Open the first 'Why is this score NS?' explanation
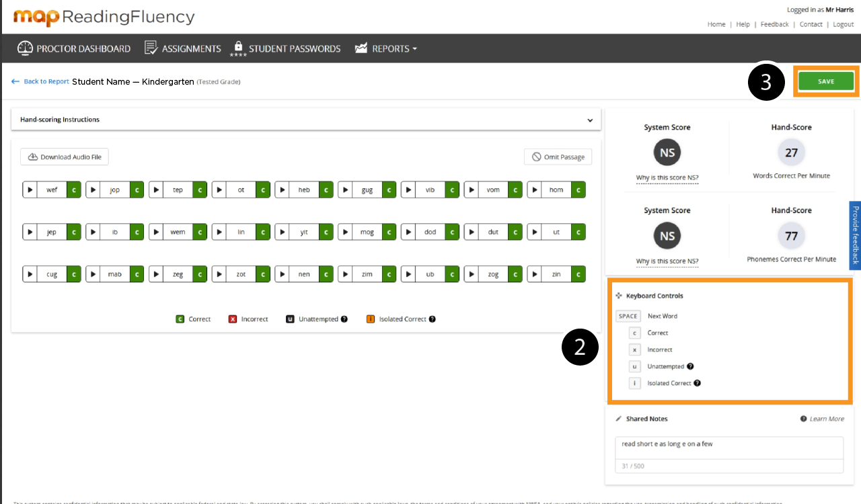The height and width of the screenshot is (504, 861). click(x=667, y=178)
